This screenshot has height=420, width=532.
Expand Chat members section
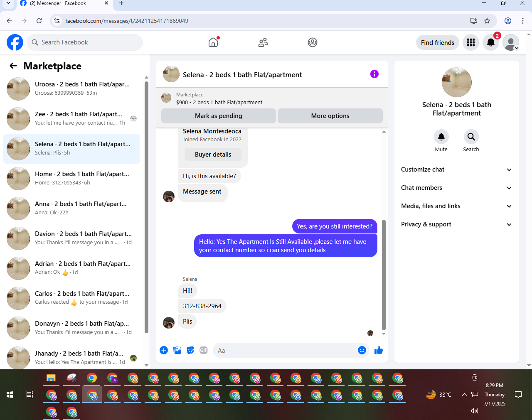click(456, 188)
